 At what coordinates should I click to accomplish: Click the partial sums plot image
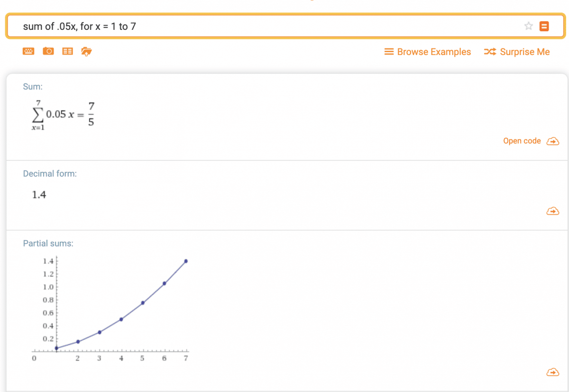pos(111,309)
